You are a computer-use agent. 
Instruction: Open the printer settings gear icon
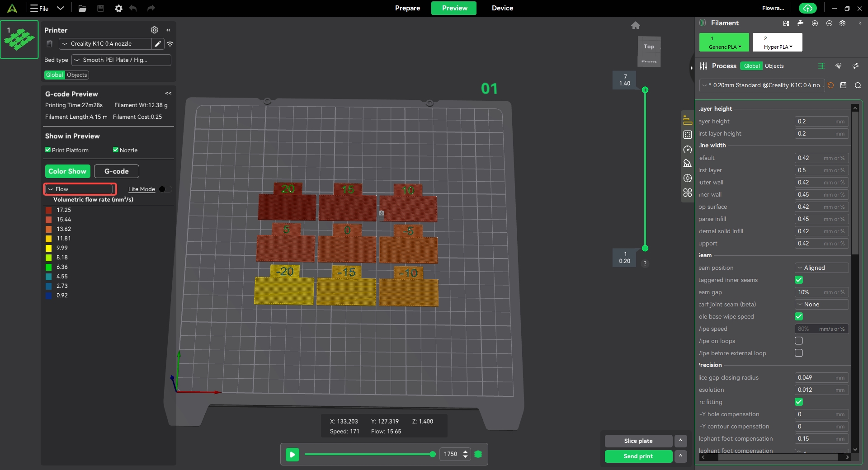(154, 30)
